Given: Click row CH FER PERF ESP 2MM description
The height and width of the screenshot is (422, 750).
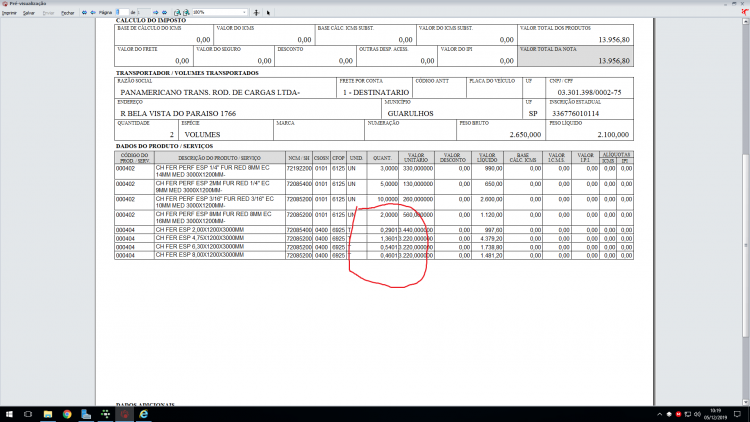Looking at the screenshot, I should click(x=213, y=187).
